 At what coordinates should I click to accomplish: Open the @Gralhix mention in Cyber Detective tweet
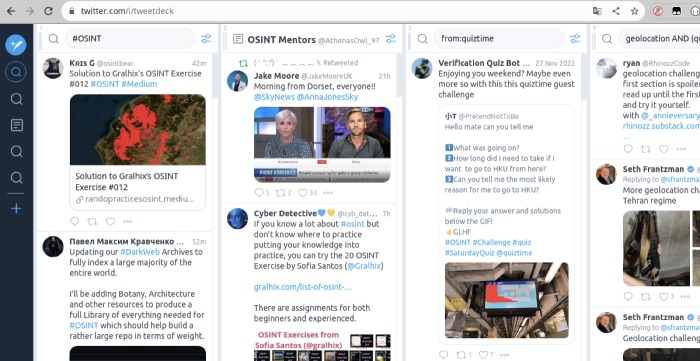(365, 266)
